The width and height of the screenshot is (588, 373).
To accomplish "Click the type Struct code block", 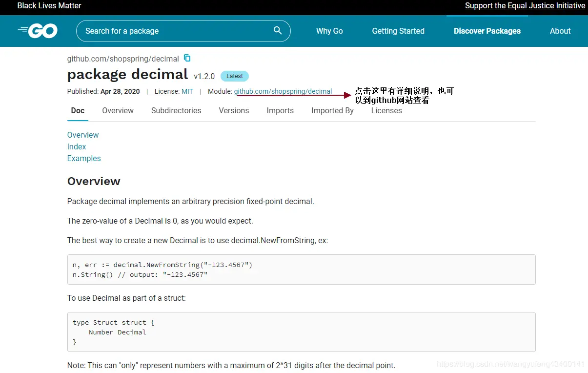I will [302, 332].
